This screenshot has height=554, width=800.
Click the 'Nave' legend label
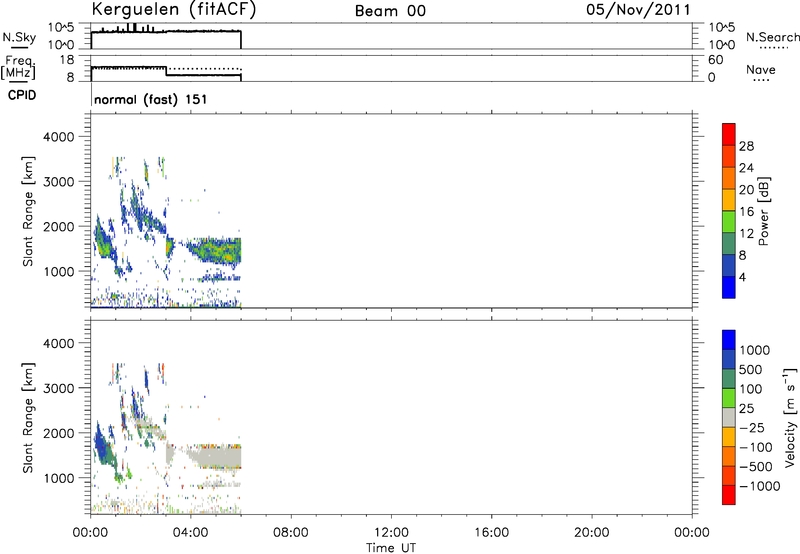[761, 70]
